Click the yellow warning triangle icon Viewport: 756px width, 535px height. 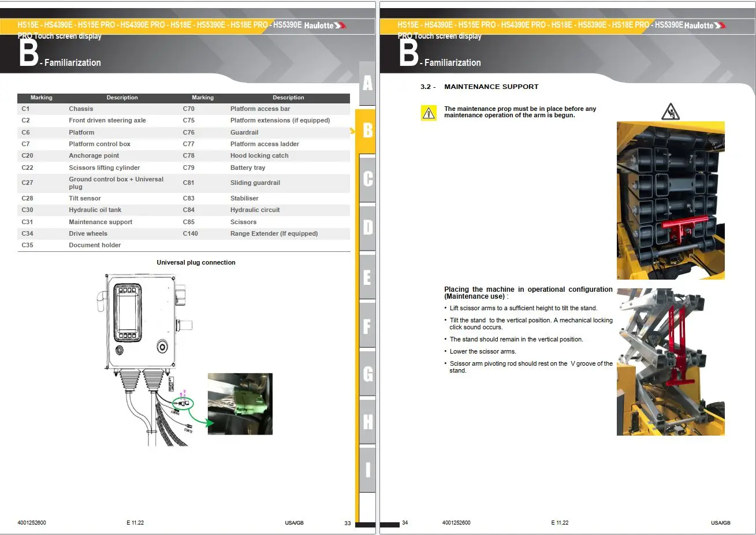[x=429, y=113]
